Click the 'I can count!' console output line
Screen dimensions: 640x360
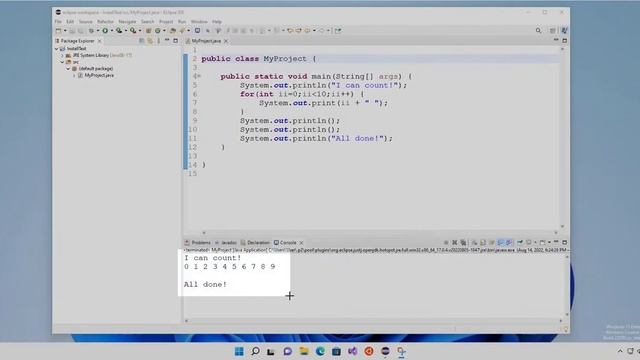(213, 258)
